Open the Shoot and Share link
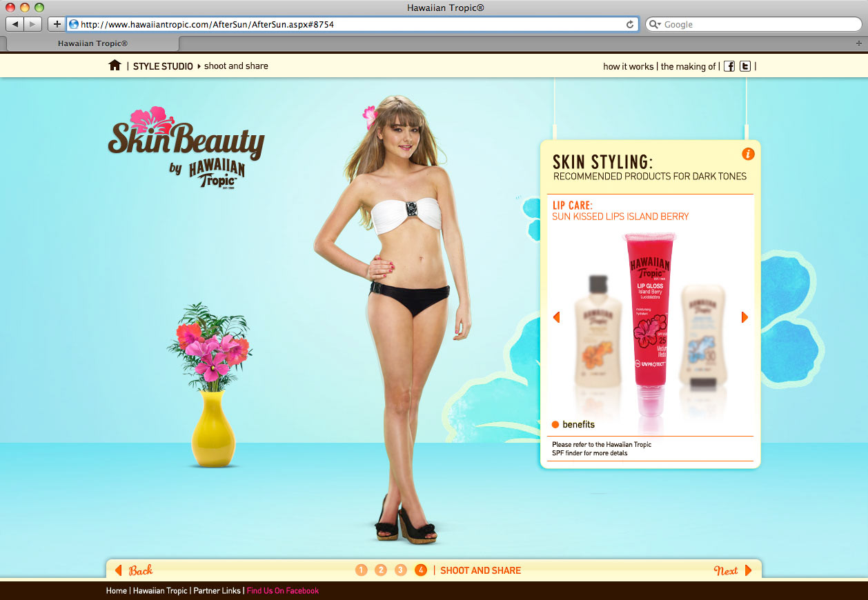Viewport: 868px width, 600px height. click(x=481, y=570)
